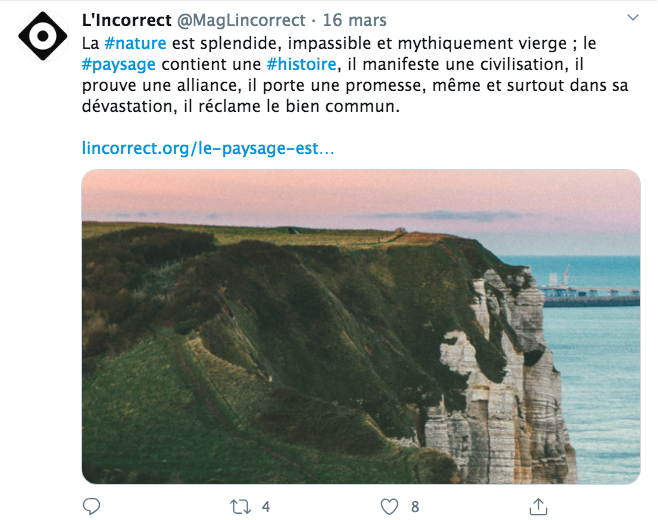
Task: Click the retweet count 4
Action: pyautogui.click(x=266, y=507)
